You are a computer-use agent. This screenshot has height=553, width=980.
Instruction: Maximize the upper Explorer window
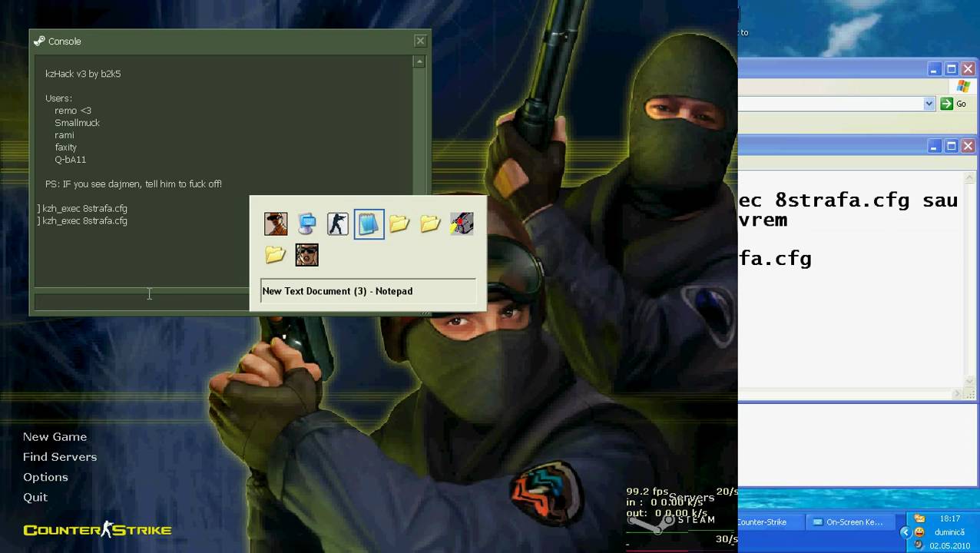pyautogui.click(x=951, y=69)
